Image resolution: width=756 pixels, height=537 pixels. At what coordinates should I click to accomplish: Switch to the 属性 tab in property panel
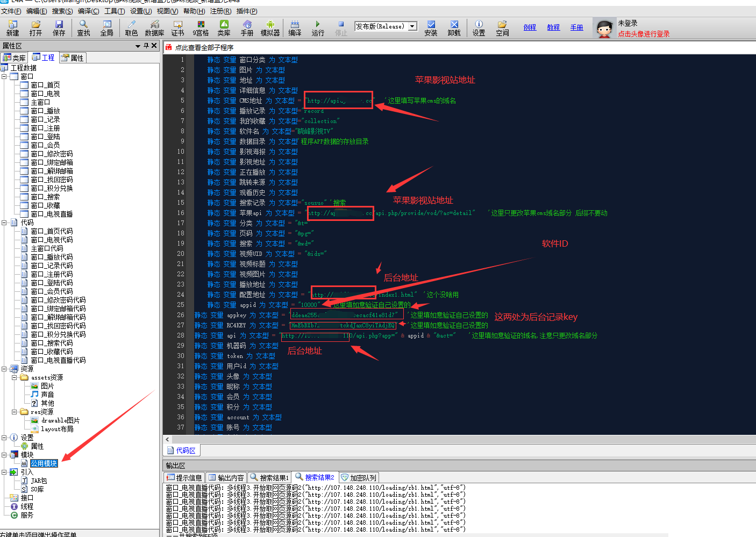[x=73, y=58]
